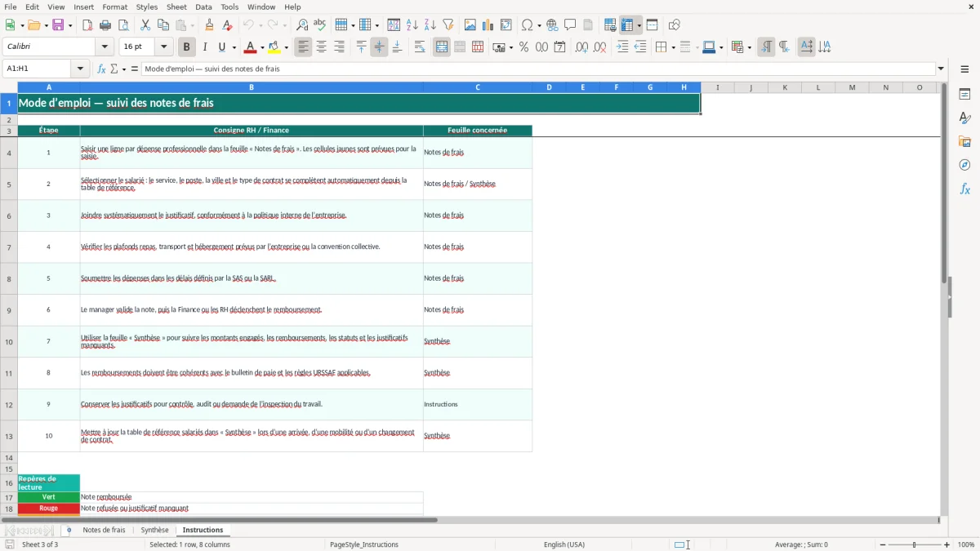The width and height of the screenshot is (980, 551).
Task: Select column B header
Action: tap(252, 87)
